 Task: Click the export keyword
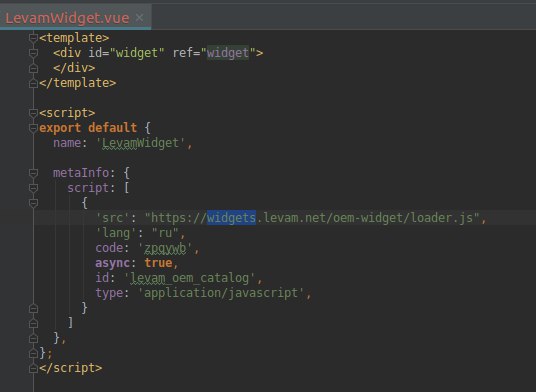pos(60,128)
